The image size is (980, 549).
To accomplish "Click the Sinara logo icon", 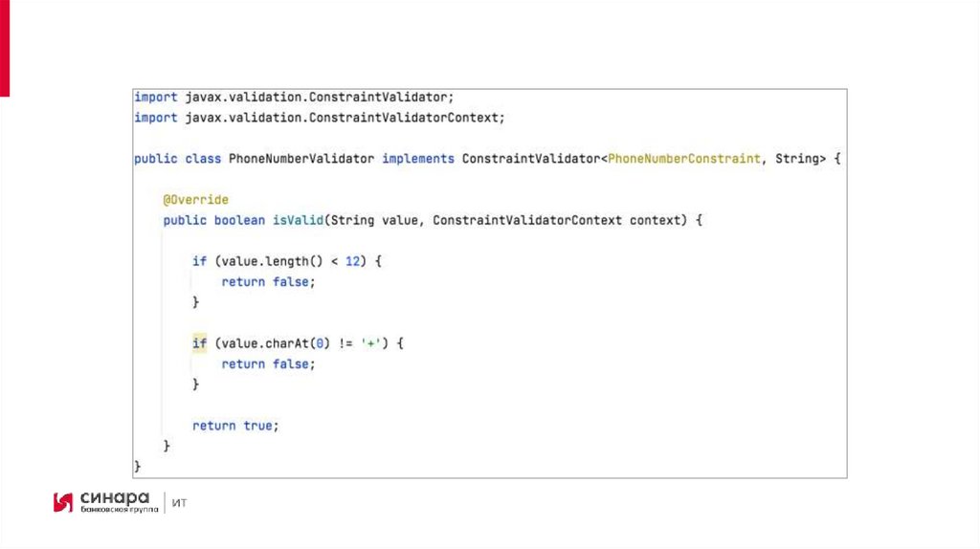I will pos(63,501).
